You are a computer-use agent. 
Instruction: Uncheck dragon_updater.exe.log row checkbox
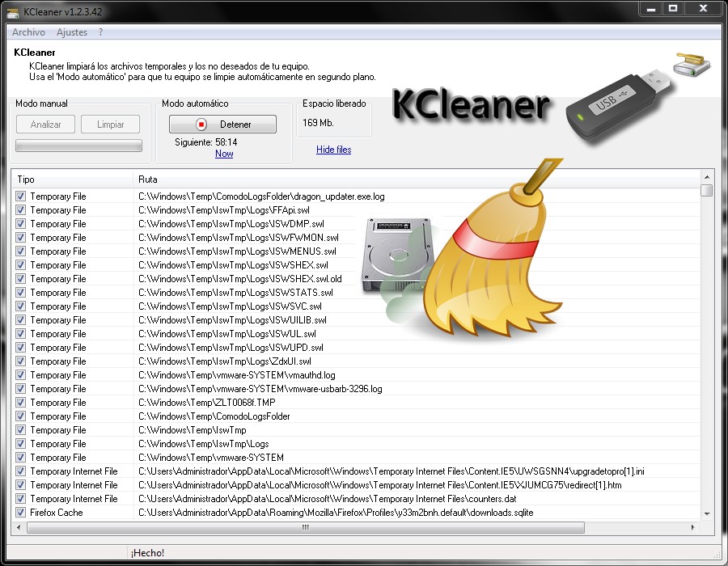click(x=20, y=196)
